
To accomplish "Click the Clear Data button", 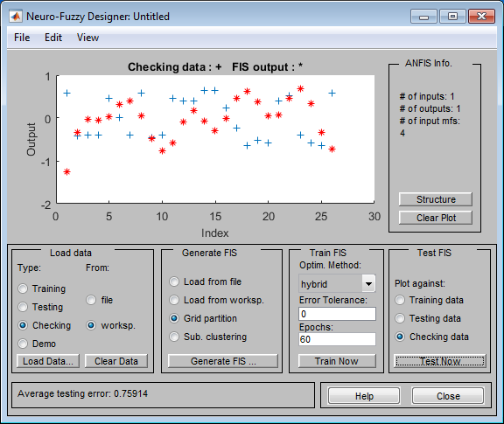I will point(116,361).
